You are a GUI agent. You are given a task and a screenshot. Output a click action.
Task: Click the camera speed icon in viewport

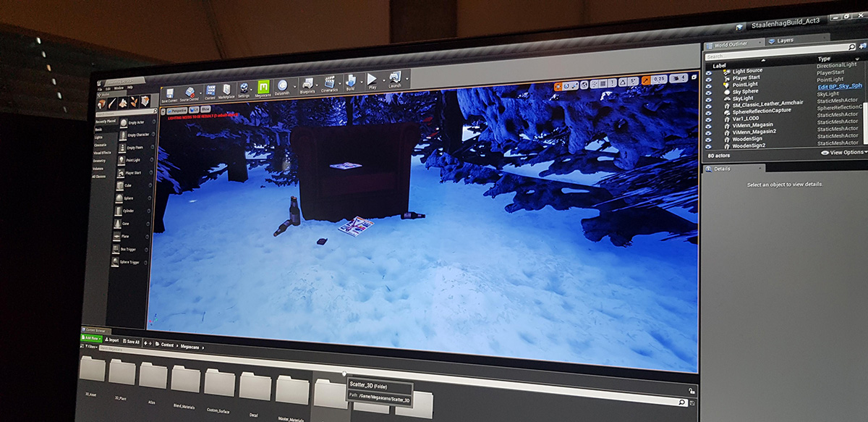tap(676, 77)
